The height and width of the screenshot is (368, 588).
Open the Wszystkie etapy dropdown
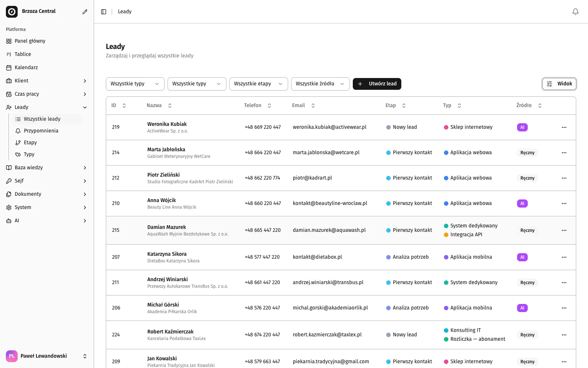click(259, 84)
